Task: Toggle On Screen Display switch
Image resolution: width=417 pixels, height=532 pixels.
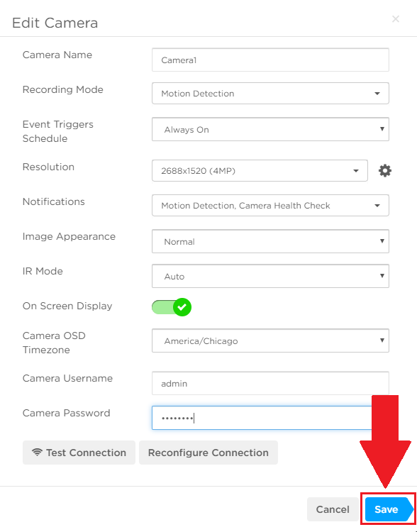Action: point(172,307)
